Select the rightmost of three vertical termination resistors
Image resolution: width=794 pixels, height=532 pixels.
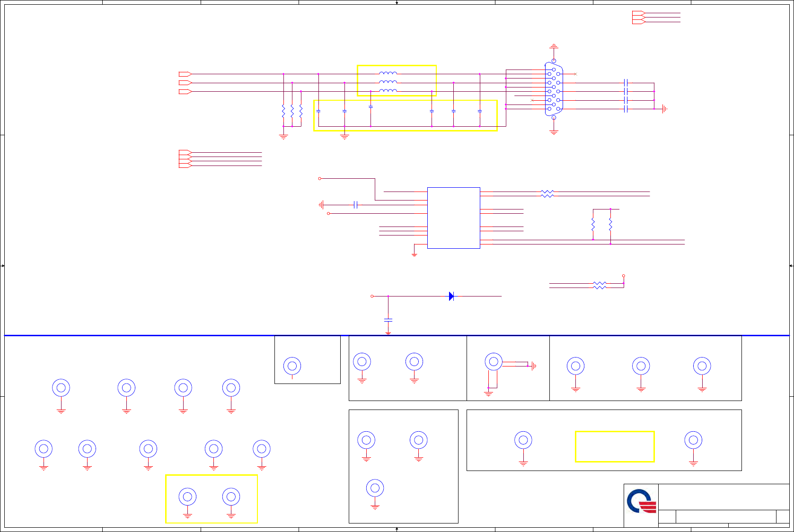tap(301, 111)
